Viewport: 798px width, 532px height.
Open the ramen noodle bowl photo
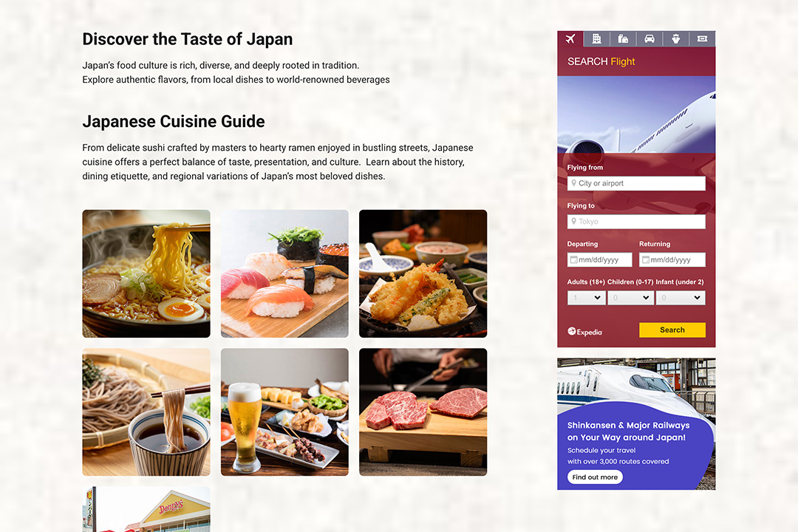pyautogui.click(x=146, y=273)
